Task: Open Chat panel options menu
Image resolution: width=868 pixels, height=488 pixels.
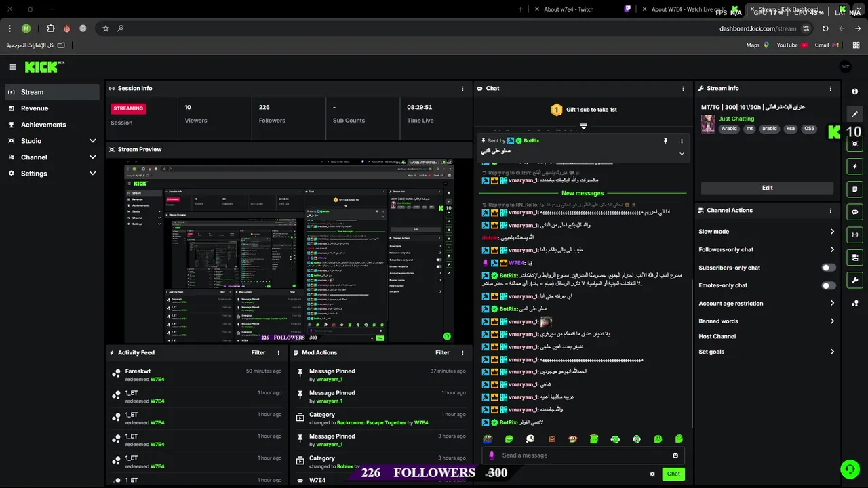Action: (683, 89)
